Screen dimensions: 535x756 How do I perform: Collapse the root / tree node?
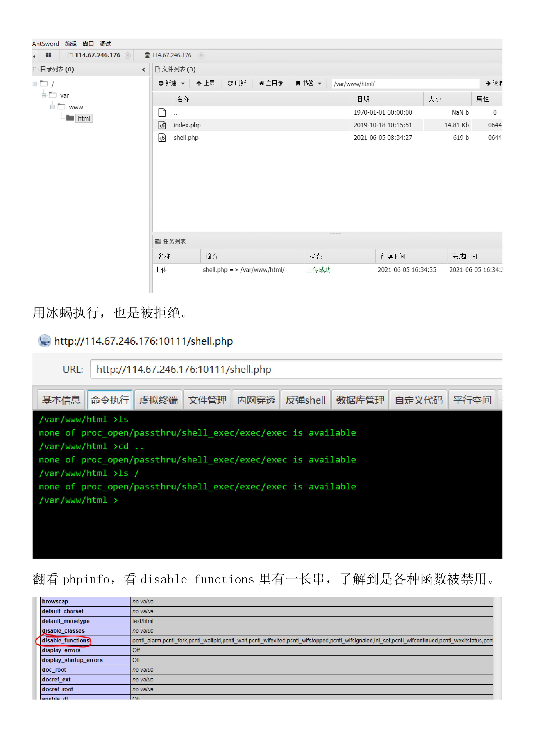coord(35,84)
